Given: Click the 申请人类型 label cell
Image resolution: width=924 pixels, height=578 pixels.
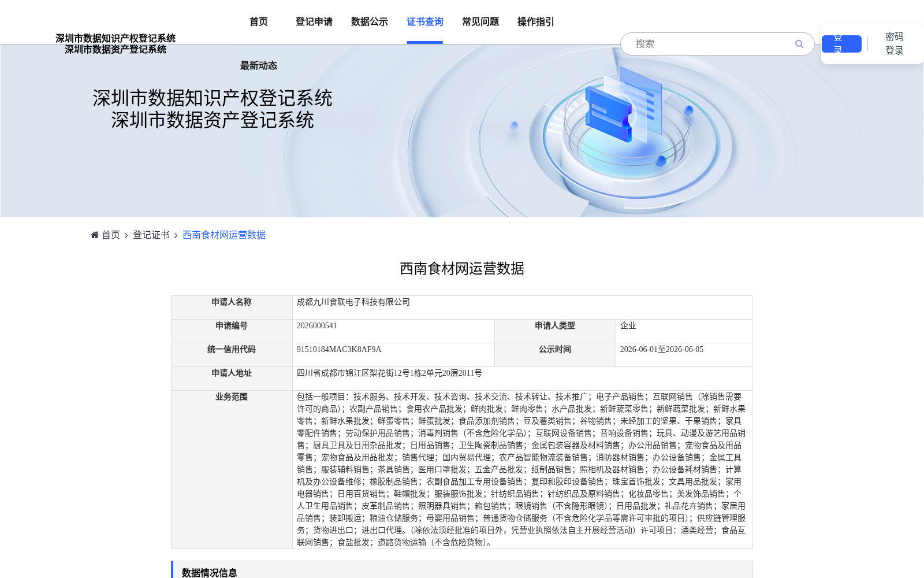Looking at the screenshot, I should 555,331.
